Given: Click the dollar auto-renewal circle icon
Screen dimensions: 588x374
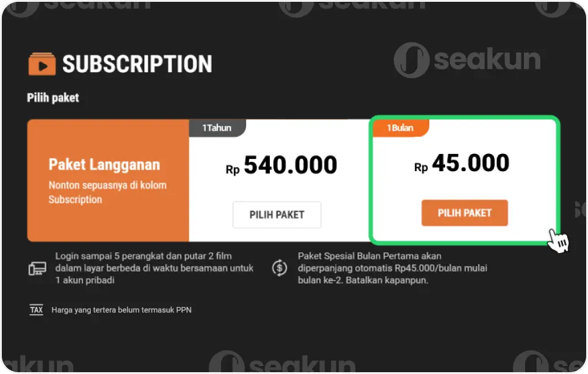Looking at the screenshot, I should 279,268.
